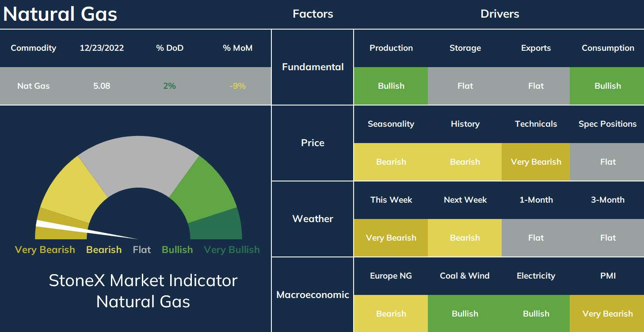Click the Bullish cell under Production
The image size is (644, 332).
click(391, 86)
